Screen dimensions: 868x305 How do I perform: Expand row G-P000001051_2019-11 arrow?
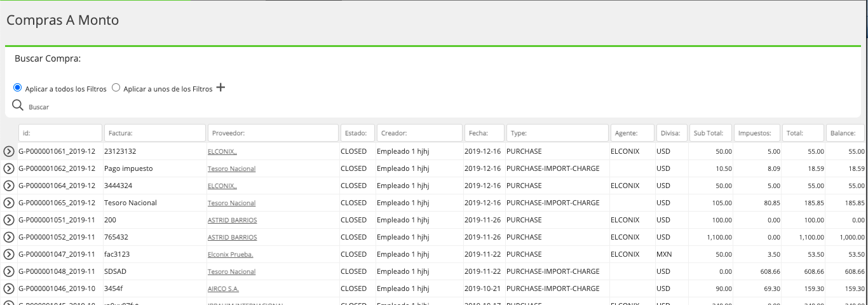click(x=9, y=220)
